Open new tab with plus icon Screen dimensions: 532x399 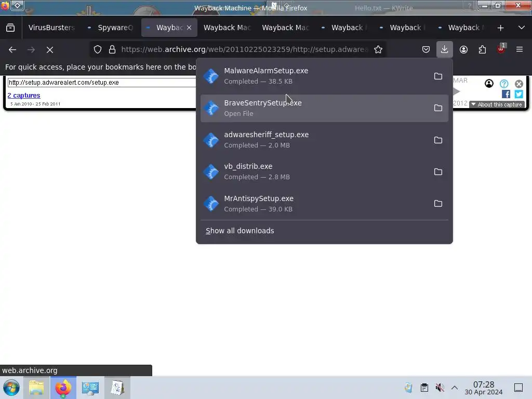pyautogui.click(x=500, y=28)
